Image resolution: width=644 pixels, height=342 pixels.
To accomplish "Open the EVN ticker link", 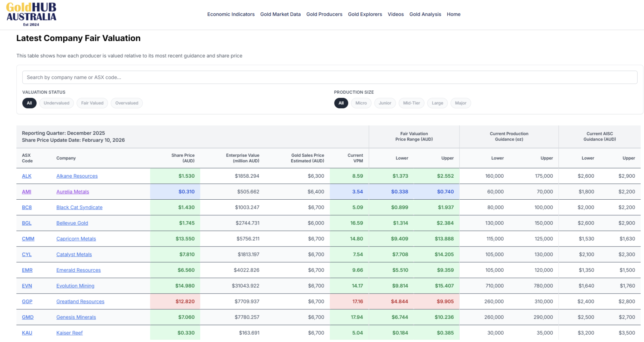I will pyautogui.click(x=27, y=286).
